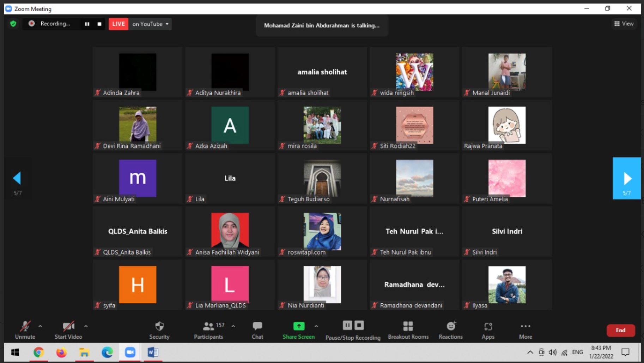Screen dimensions: 644x363
Task: Open the View layout menu
Action: point(624,24)
